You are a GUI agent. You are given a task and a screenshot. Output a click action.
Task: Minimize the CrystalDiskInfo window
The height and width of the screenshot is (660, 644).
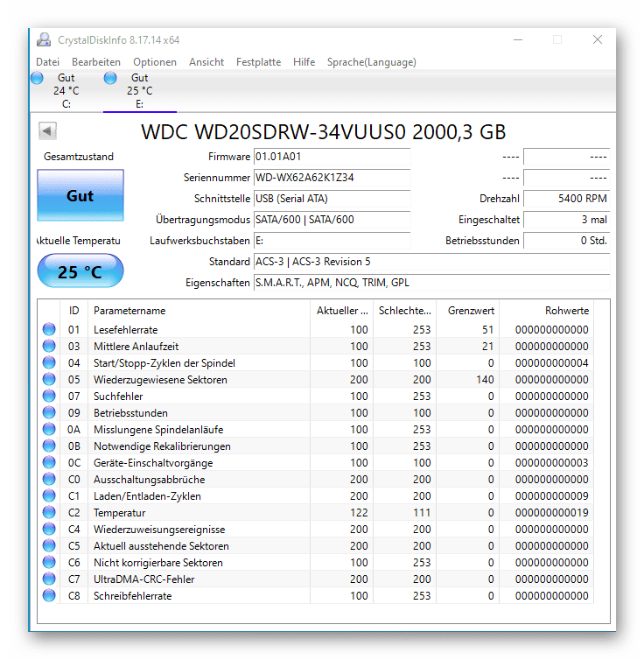[518, 39]
